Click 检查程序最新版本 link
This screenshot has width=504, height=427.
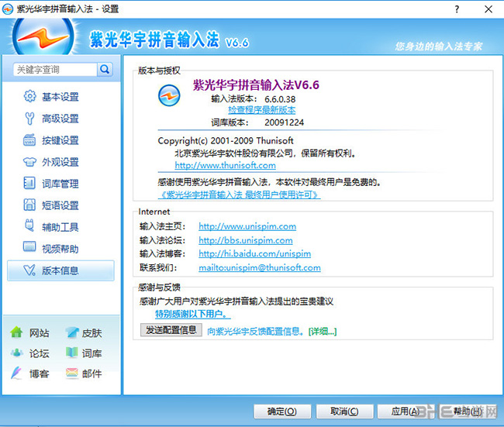(261, 110)
